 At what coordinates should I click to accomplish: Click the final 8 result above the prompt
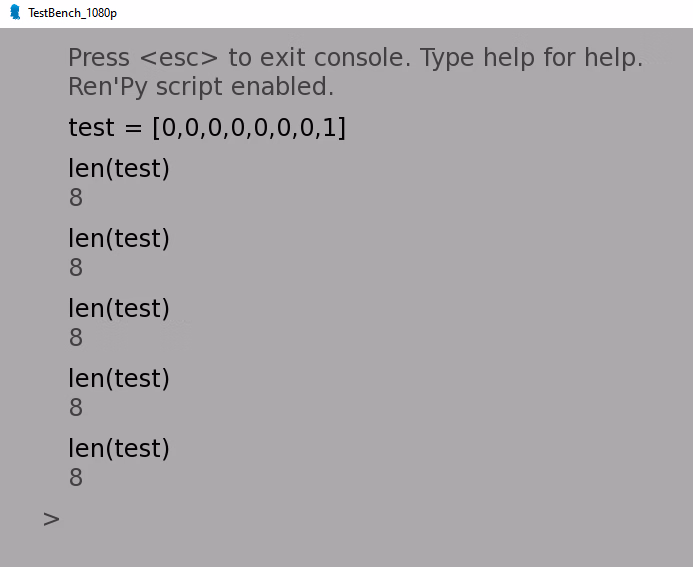point(76,477)
